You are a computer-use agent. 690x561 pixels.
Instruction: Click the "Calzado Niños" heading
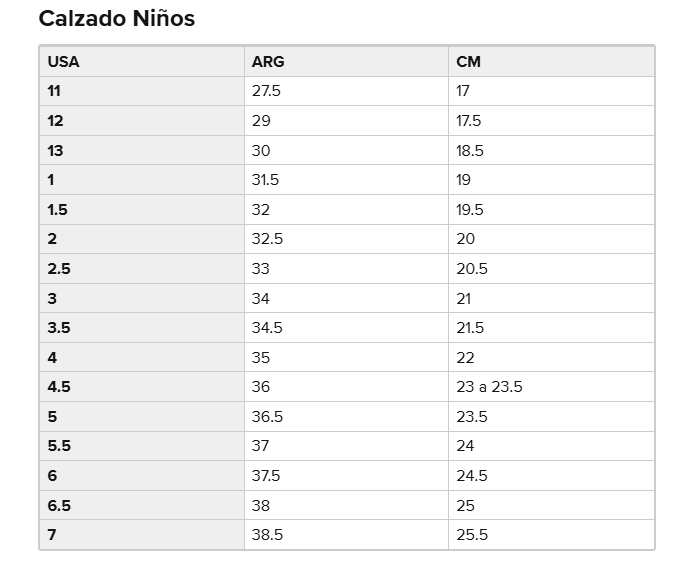(x=116, y=18)
